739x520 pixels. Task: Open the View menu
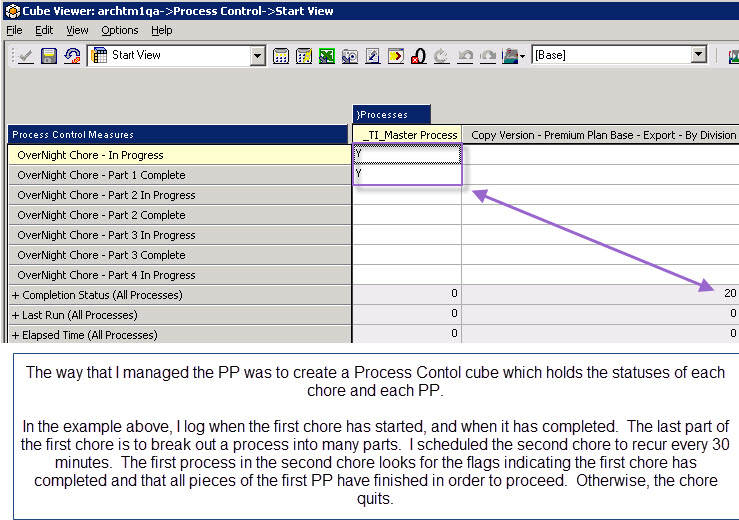tap(77, 30)
